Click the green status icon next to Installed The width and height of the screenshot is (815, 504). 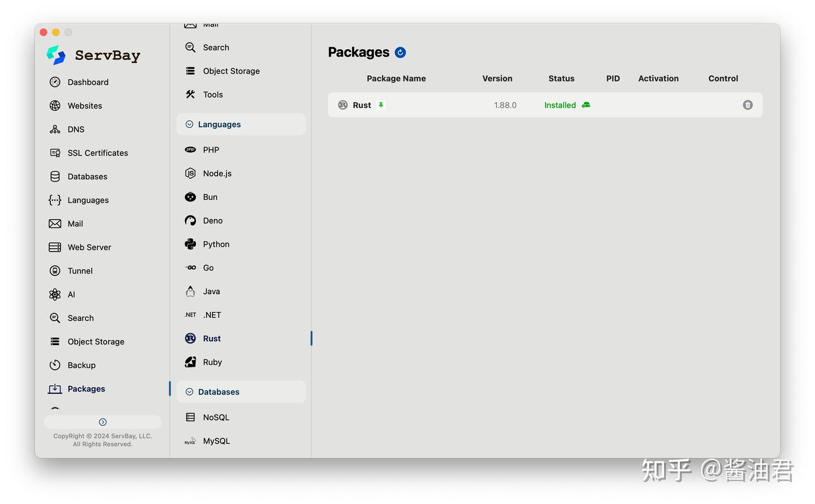coord(586,105)
